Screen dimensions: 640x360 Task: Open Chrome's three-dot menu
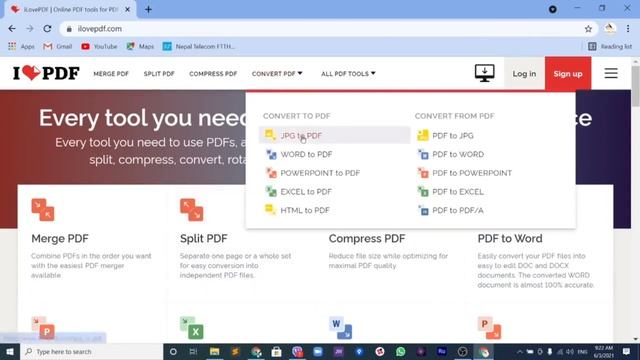[628, 29]
